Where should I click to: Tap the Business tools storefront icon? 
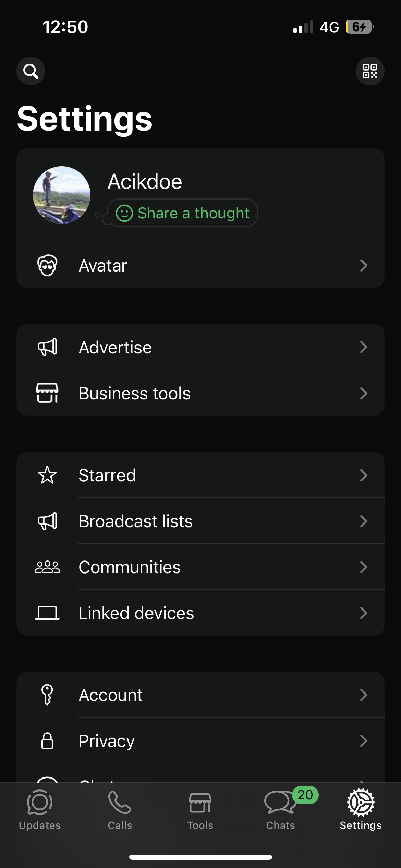[x=47, y=393]
